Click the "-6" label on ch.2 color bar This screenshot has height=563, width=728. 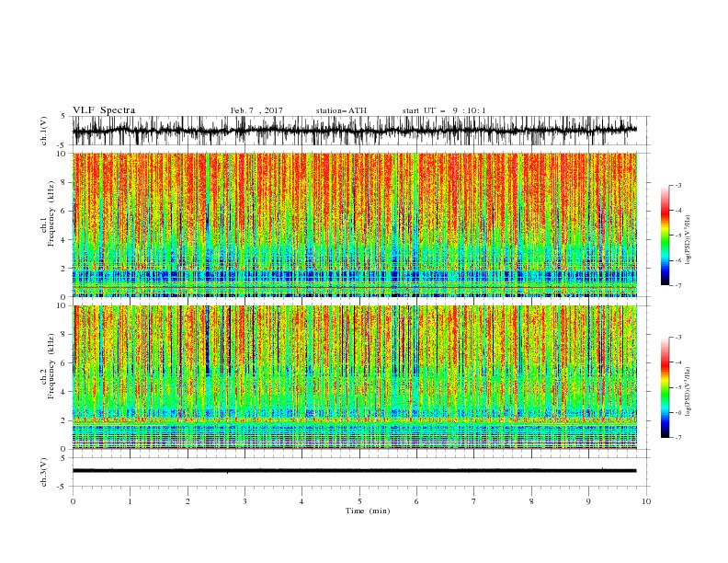coord(677,412)
